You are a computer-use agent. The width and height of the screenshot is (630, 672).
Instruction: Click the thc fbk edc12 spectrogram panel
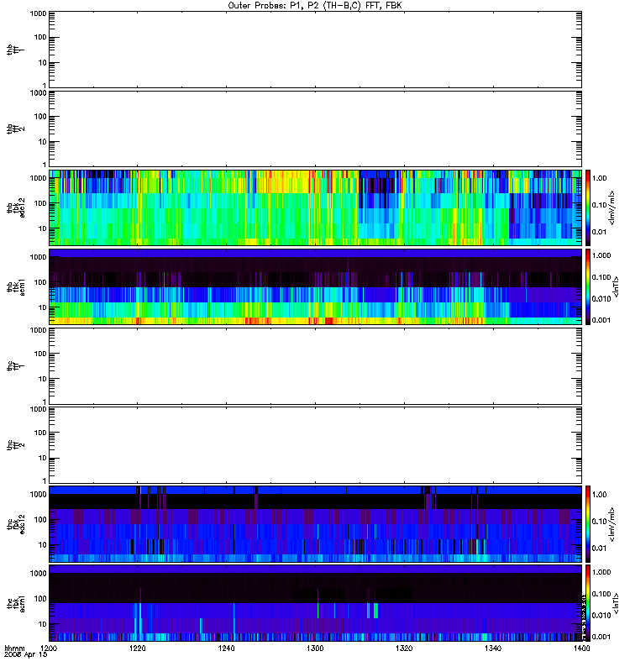(315, 523)
